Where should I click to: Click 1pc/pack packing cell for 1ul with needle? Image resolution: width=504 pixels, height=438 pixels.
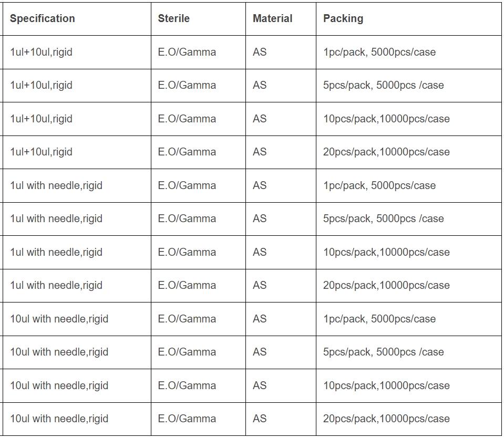[379, 185]
